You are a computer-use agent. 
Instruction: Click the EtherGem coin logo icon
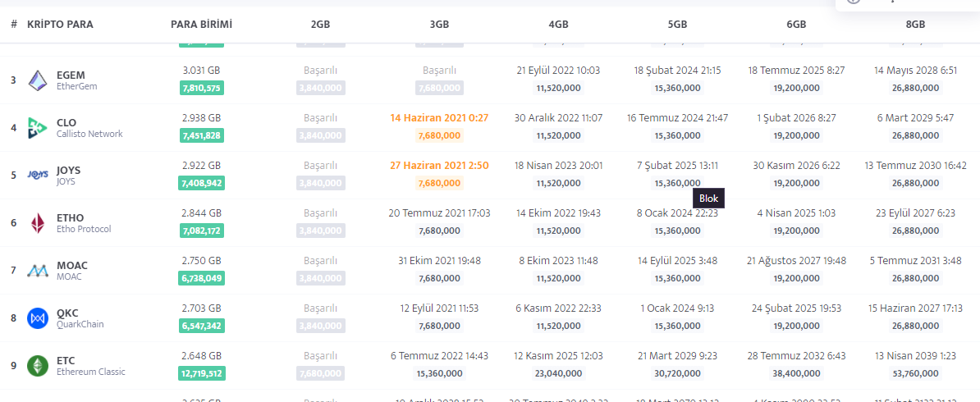[x=39, y=80]
